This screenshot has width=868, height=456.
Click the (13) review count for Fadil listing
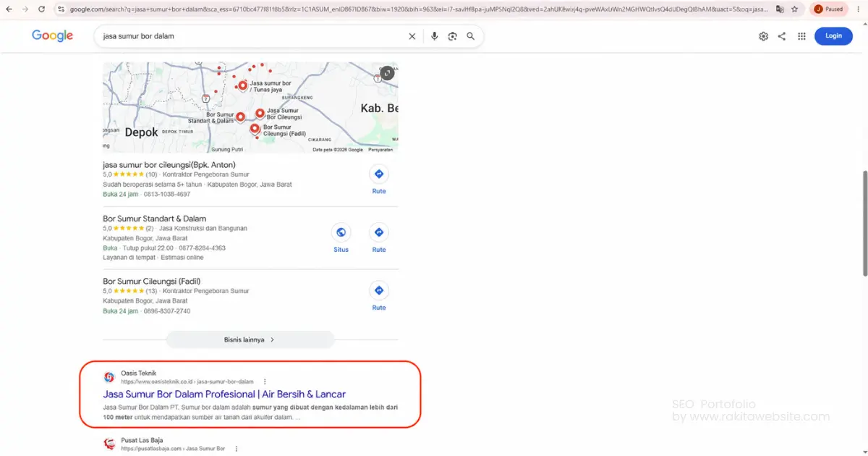click(151, 291)
